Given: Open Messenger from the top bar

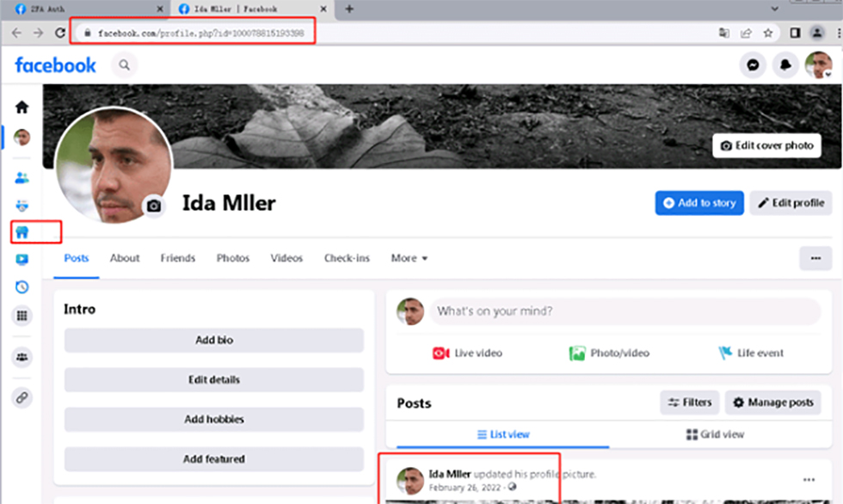Looking at the screenshot, I should (754, 65).
